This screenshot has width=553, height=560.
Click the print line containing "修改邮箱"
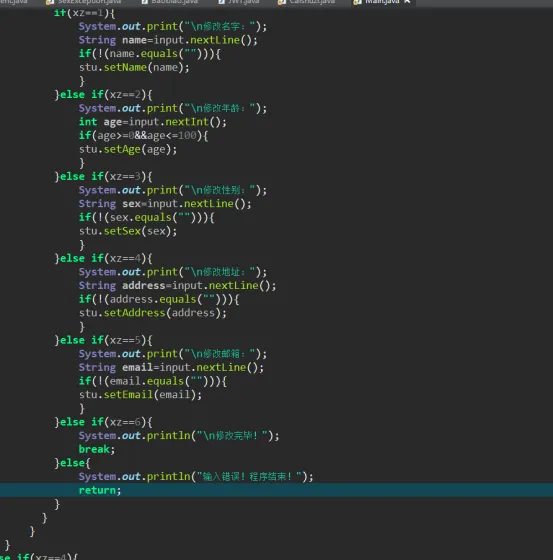[173, 354]
